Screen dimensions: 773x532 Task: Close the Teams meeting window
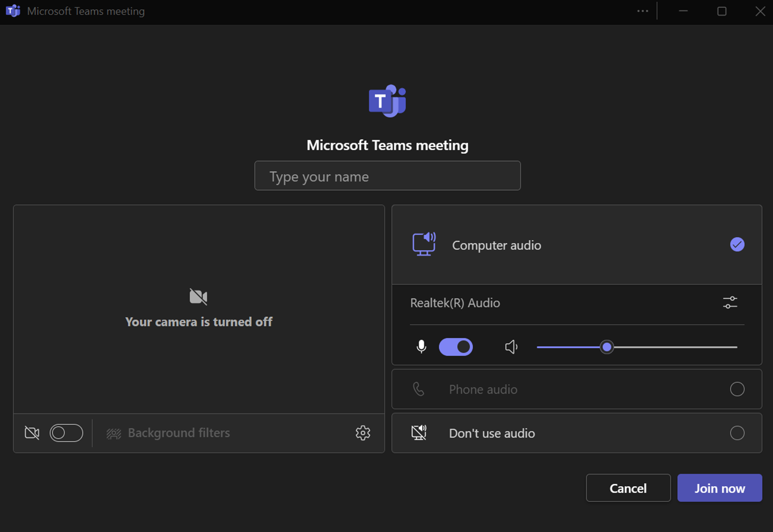point(760,11)
